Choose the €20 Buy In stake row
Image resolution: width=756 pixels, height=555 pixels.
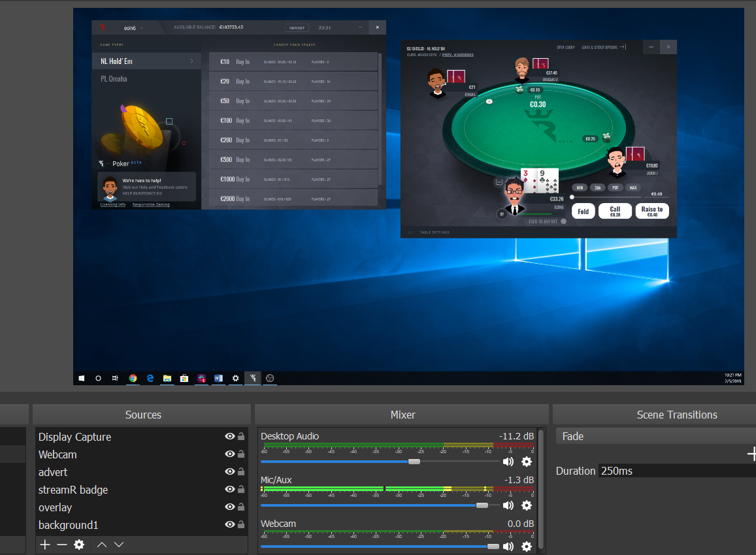click(293, 82)
